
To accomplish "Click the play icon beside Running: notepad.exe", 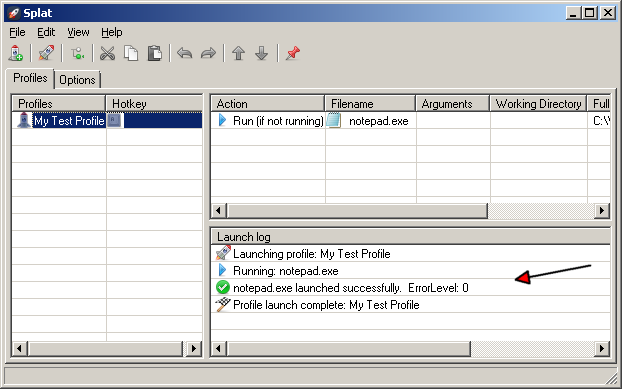I will pos(222,270).
